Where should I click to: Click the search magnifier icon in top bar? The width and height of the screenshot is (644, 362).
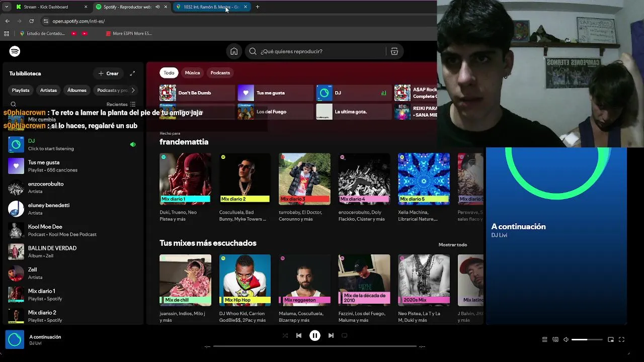click(253, 51)
